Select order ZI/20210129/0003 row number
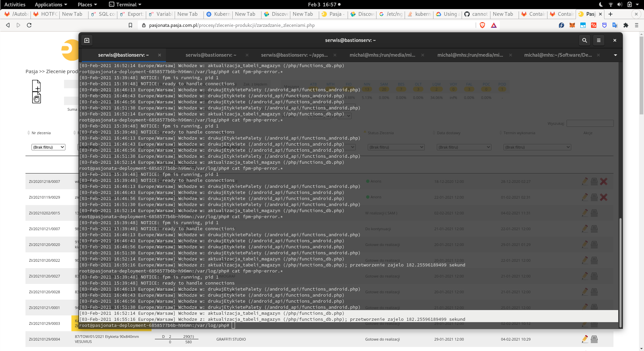644x351 pixels. (x=44, y=323)
